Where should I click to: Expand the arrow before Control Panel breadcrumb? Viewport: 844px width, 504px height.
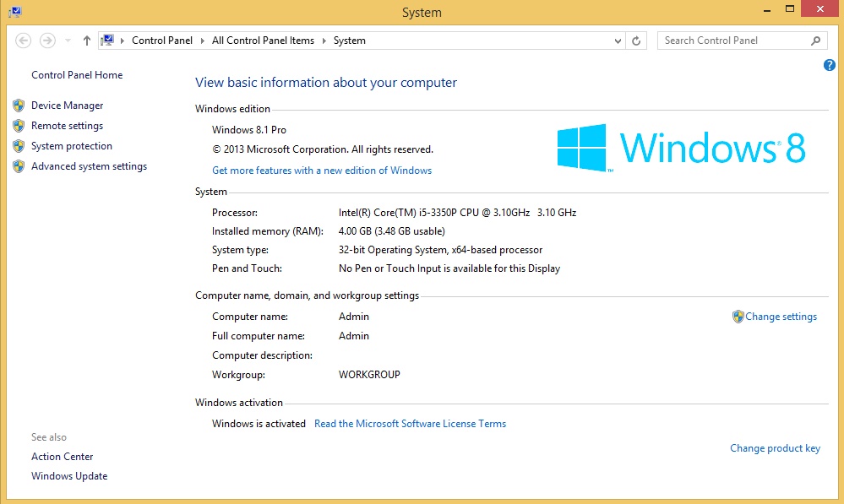click(123, 41)
